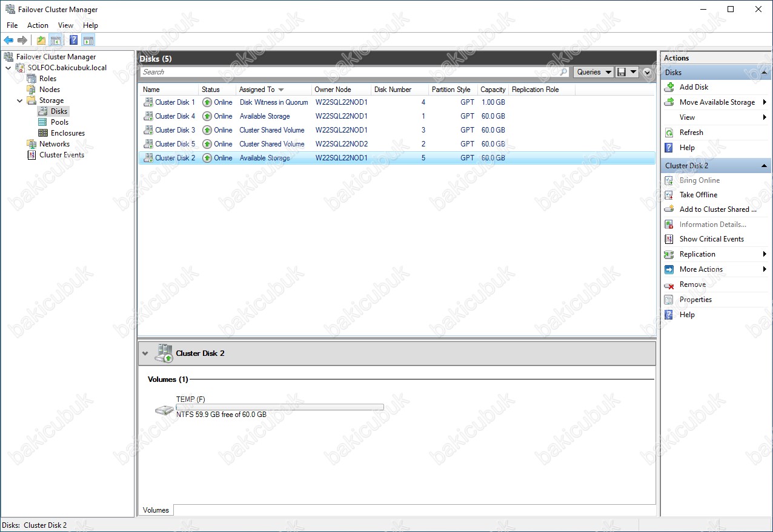This screenshot has height=532, width=773.
Task: Open the File menu
Action: [x=12, y=25]
